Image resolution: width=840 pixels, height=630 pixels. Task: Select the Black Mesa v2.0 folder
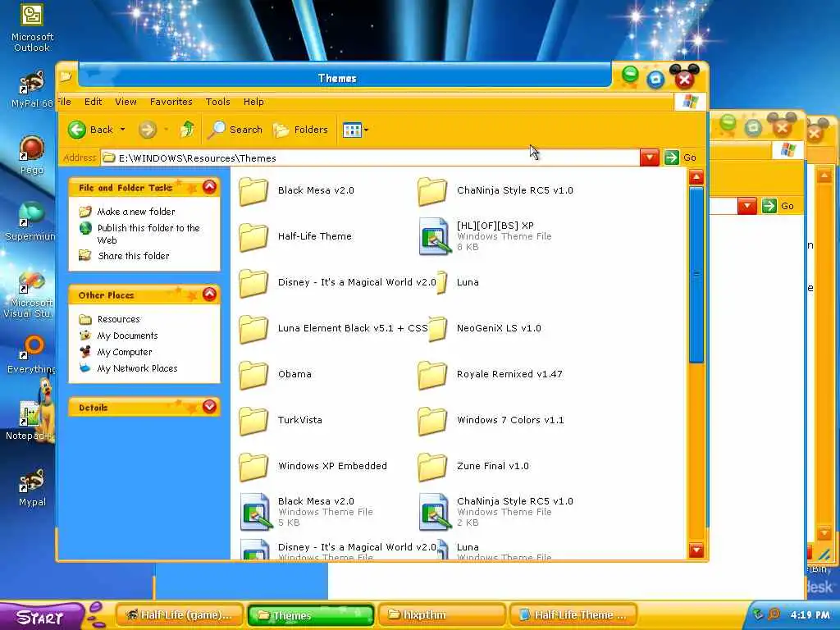297,190
